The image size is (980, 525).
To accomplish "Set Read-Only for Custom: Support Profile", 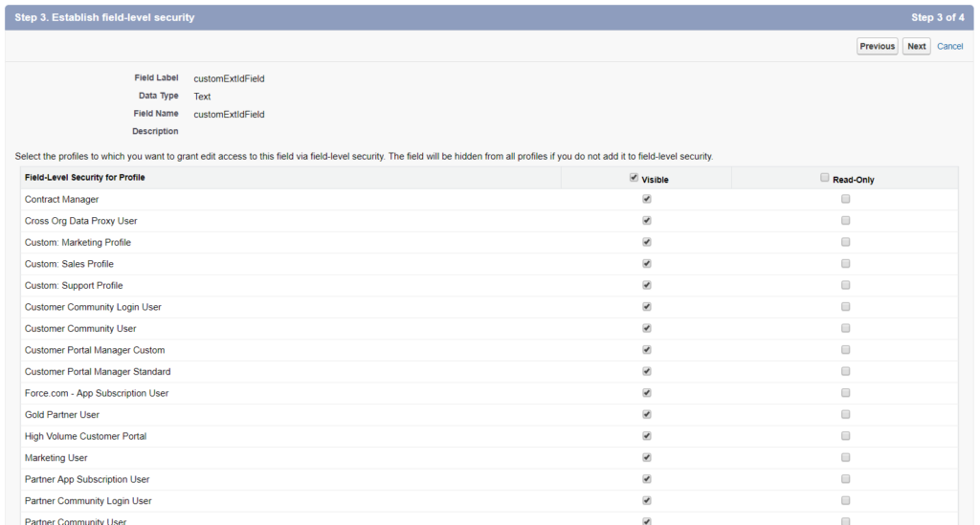I will tap(846, 285).
